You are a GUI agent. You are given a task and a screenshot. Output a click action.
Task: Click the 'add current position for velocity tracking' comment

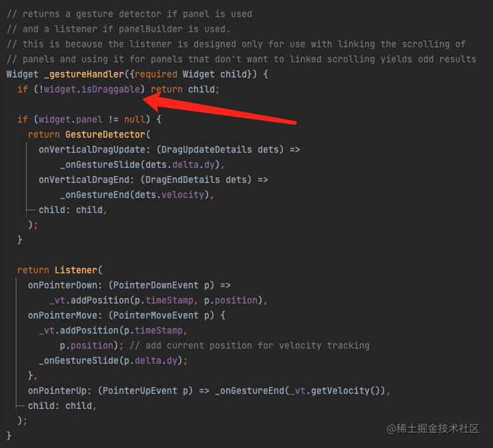250,346
